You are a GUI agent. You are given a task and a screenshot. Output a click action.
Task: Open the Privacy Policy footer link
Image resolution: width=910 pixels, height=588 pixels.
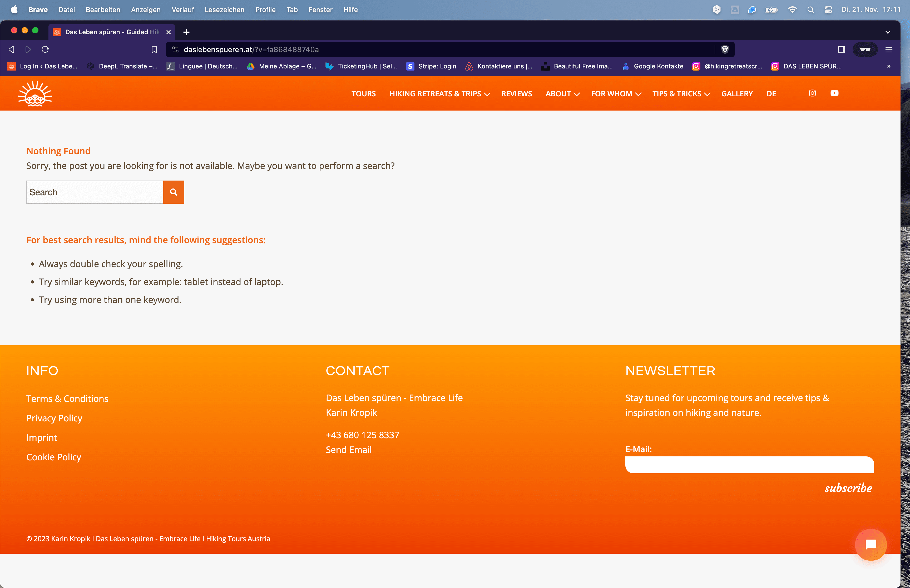coord(54,418)
